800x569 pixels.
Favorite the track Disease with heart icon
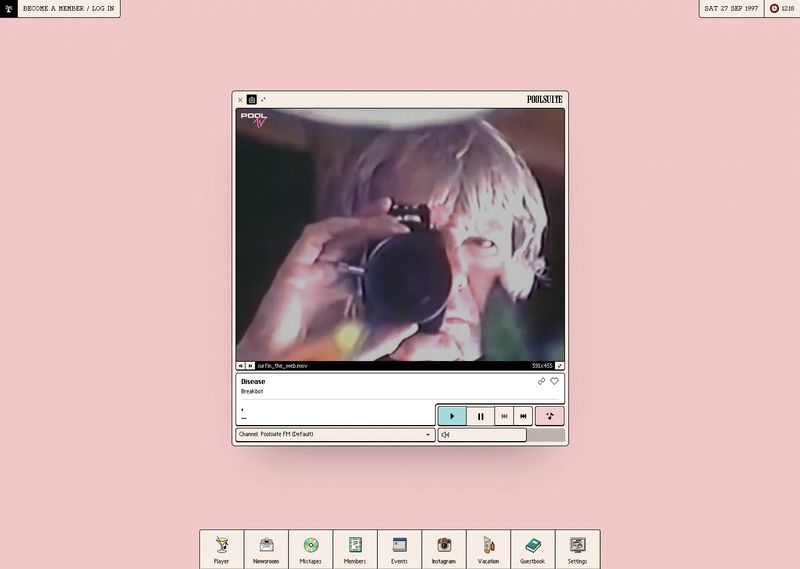click(x=555, y=381)
